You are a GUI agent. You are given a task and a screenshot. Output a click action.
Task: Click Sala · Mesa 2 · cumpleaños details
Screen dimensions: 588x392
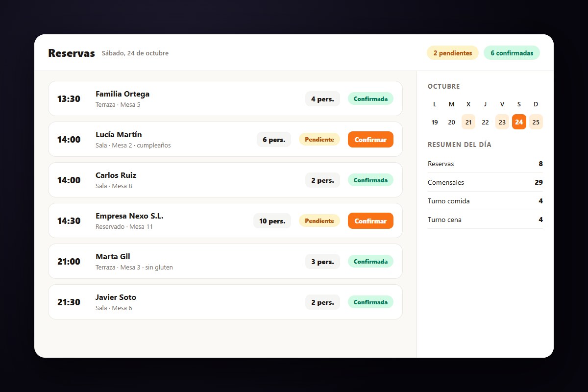(x=133, y=146)
